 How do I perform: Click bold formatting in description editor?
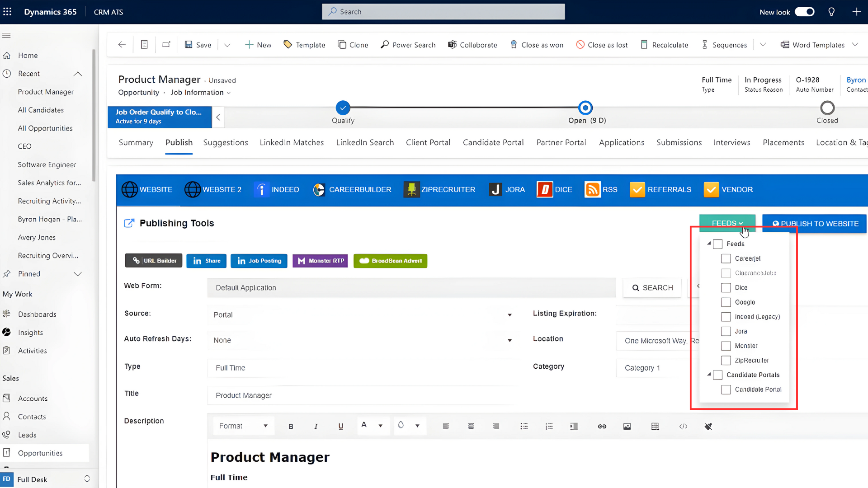point(291,426)
